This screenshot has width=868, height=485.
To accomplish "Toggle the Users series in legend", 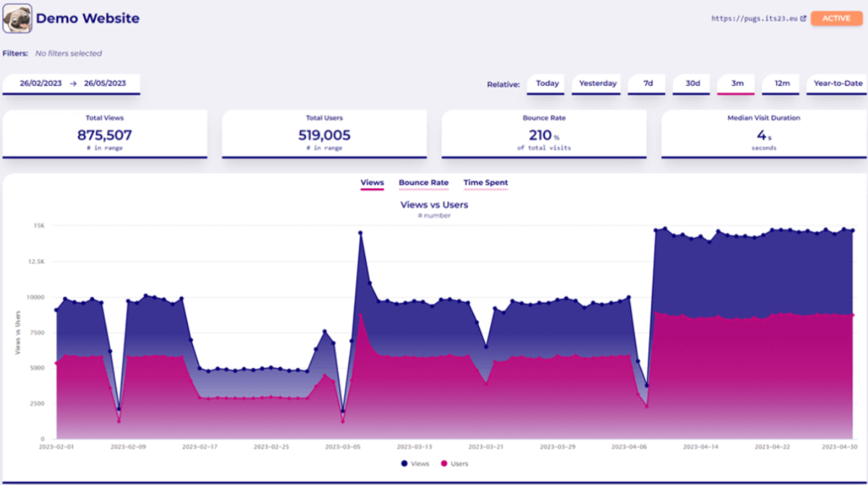I will [454, 463].
